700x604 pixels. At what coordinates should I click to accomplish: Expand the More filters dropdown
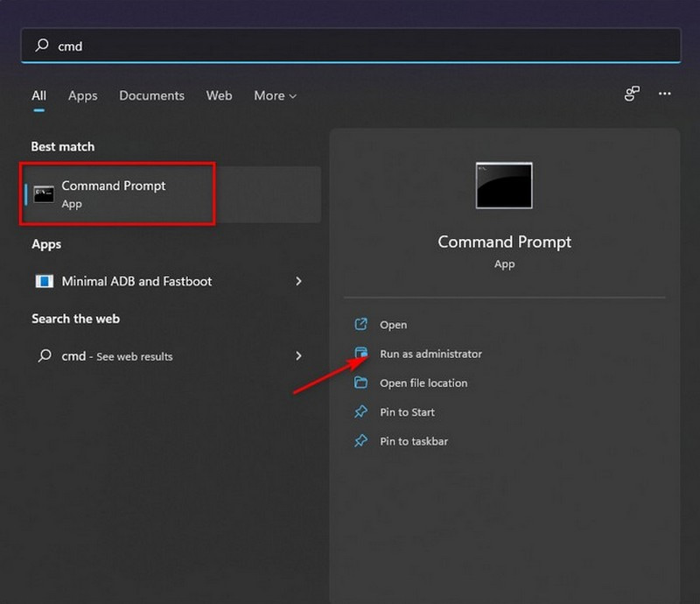coord(275,95)
